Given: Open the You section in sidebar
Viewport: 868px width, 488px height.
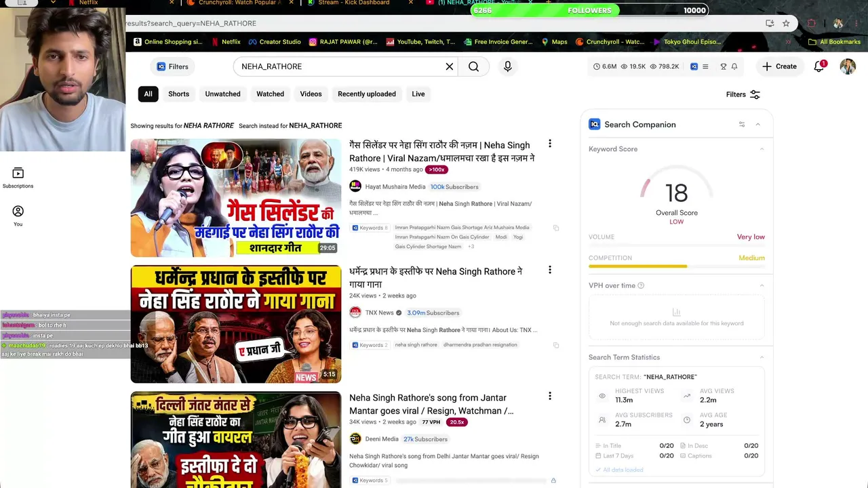Looking at the screenshot, I should pyautogui.click(x=18, y=216).
